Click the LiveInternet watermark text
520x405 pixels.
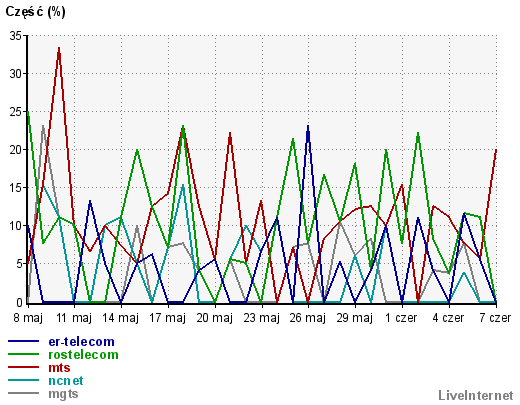[476, 395]
